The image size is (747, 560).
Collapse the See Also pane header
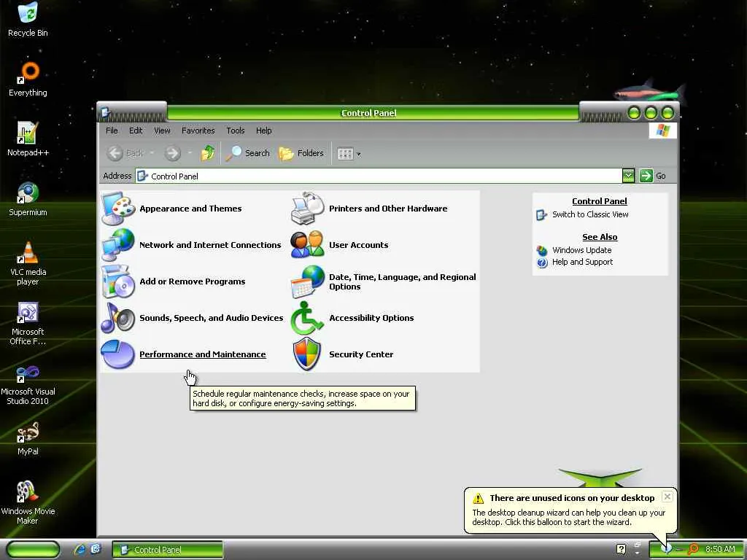[600, 237]
